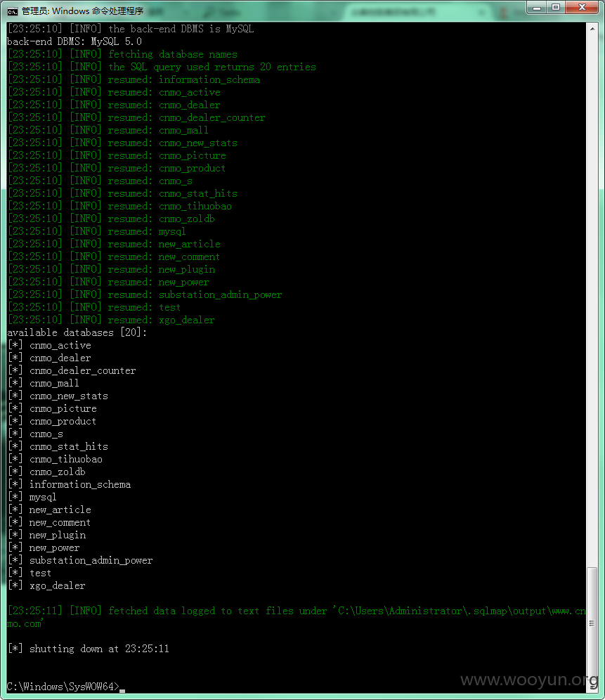This screenshot has height=700, width=605.
Task: Click 'resumed: cnmo_stat_hits' log line
Action: point(123,193)
